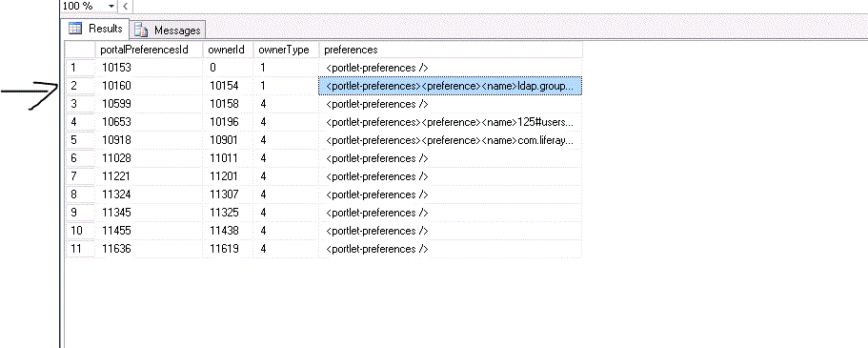This screenshot has width=868, height=348.
Task: Click ownerId cell 10158
Action: click(229, 104)
